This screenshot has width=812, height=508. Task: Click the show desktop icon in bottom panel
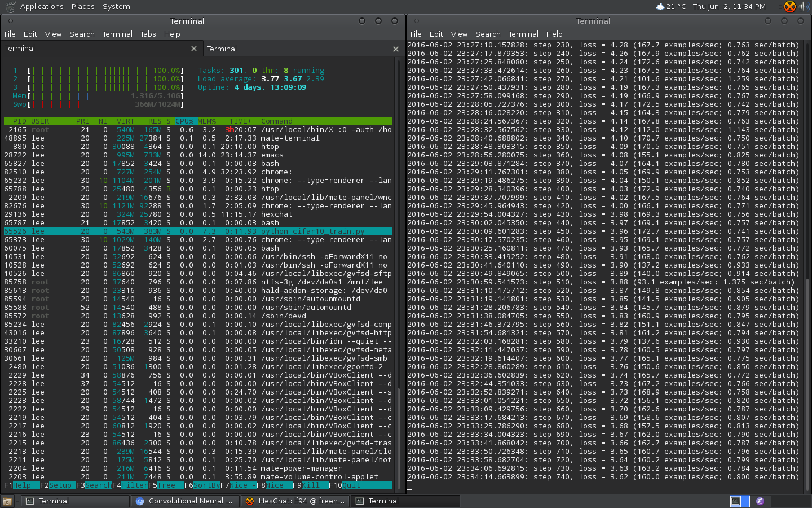tap(7, 501)
